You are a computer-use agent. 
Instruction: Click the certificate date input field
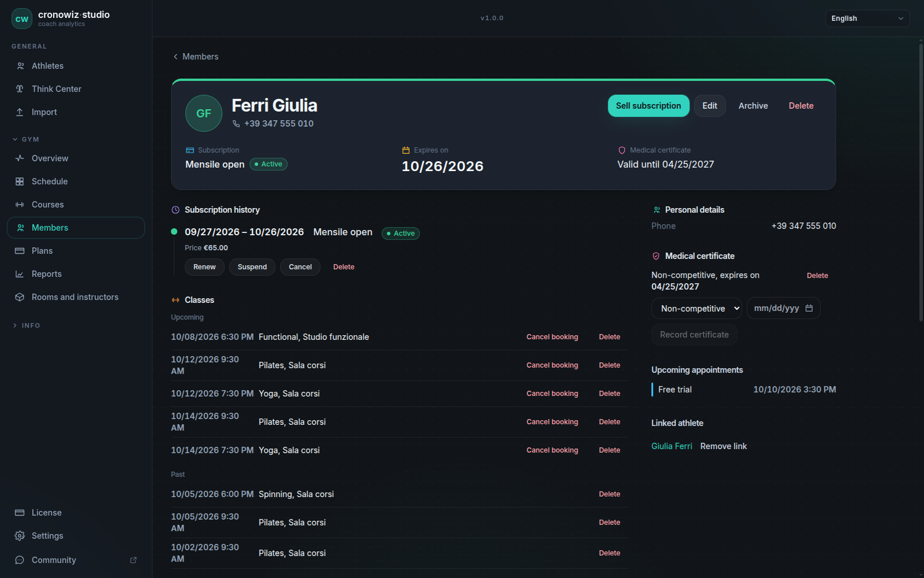(x=783, y=308)
